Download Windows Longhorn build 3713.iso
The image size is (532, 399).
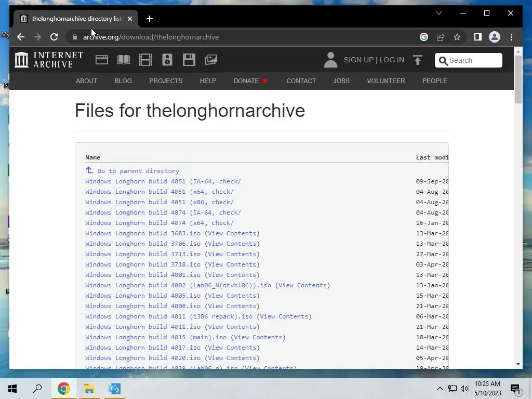click(143, 254)
